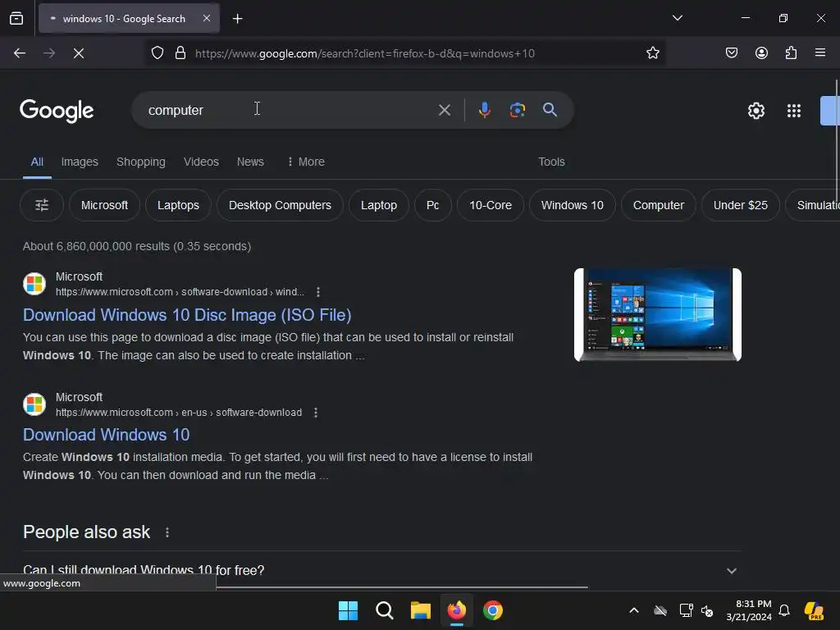Open Firefox View tab list icon
Image resolution: width=840 pixels, height=630 pixels.
coord(16,18)
